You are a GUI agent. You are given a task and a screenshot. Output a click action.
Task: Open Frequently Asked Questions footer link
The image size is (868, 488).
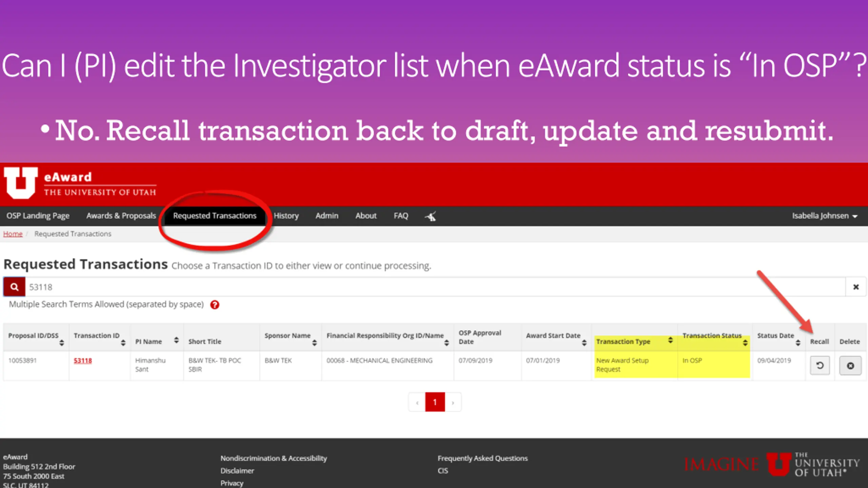(x=482, y=459)
